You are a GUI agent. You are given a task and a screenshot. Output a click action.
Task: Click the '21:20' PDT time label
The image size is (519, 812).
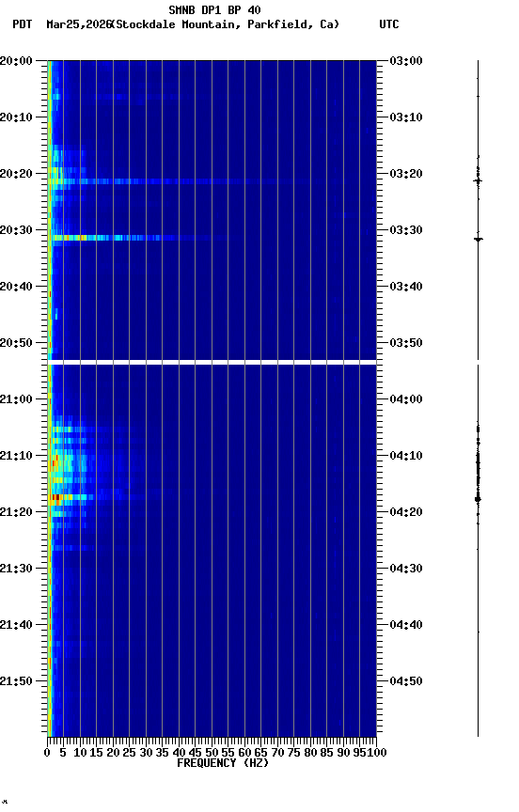click(16, 513)
